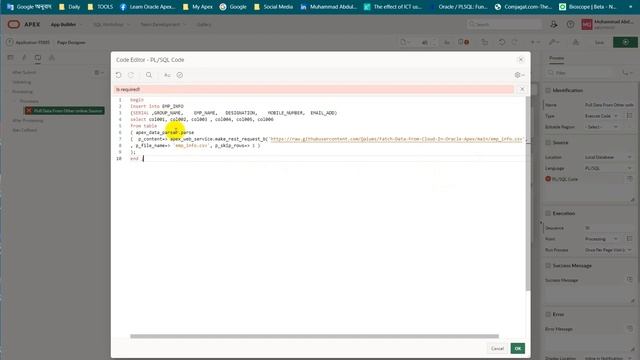Image resolution: width=640 pixels, height=360 pixels.
Task: Open the Language 'PL/SQL' dropdown
Action: [608, 168]
